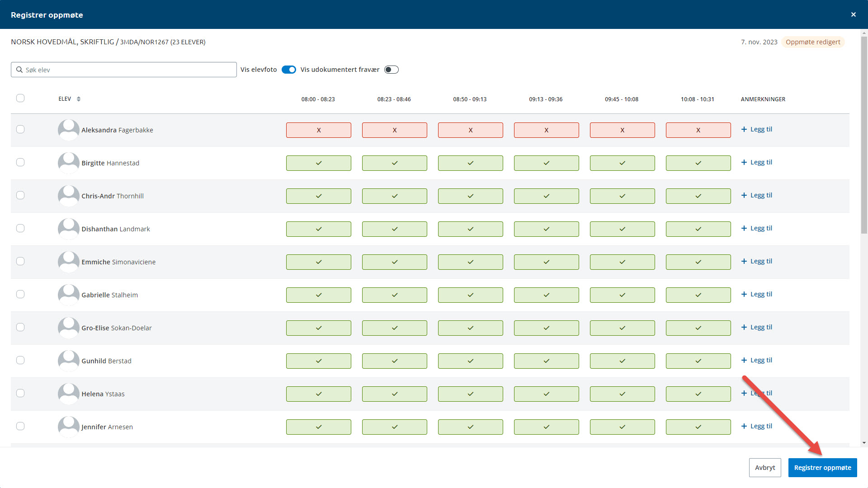This screenshot has width=868, height=488.
Task: Toggle Dishanthan Landmark's 09:45 - 10:08 attendance
Action: tap(623, 229)
